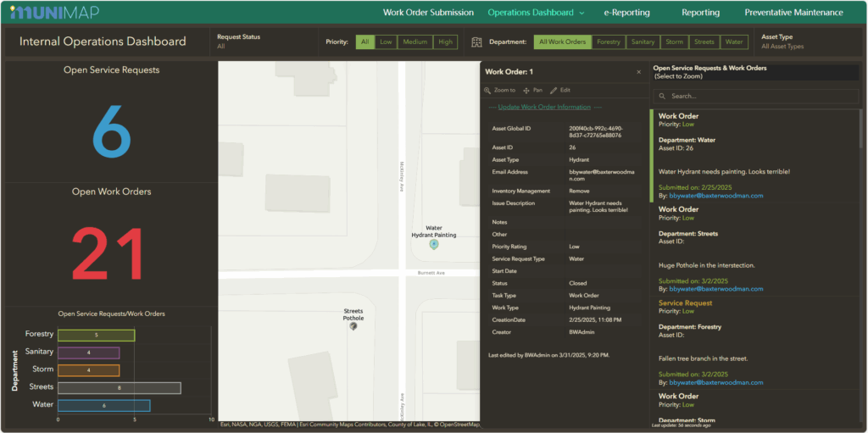Close the Work Order: 1 popup
Screen dimensions: 868x433
tap(639, 72)
